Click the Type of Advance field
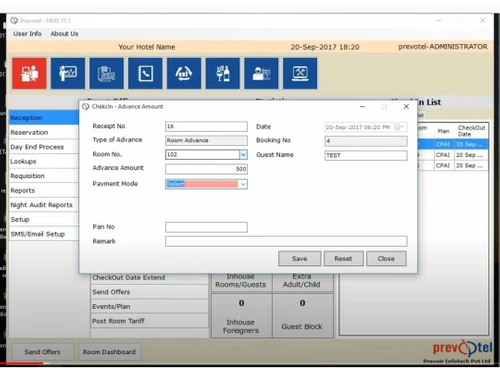This screenshot has height=375, width=500. 206,140
